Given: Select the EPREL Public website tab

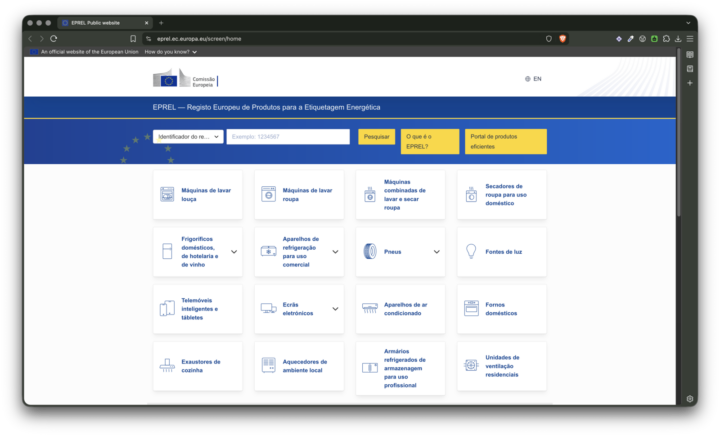Looking at the screenshot, I should tap(105, 22).
